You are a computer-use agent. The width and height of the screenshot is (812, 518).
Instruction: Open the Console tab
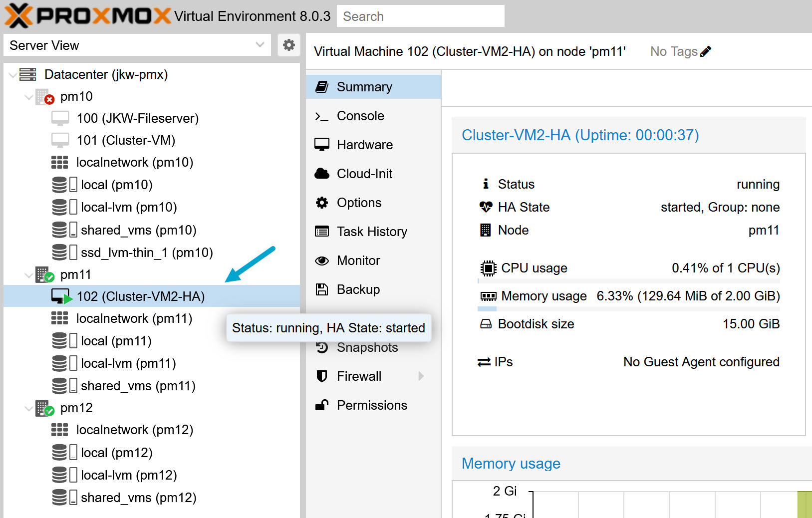point(360,116)
